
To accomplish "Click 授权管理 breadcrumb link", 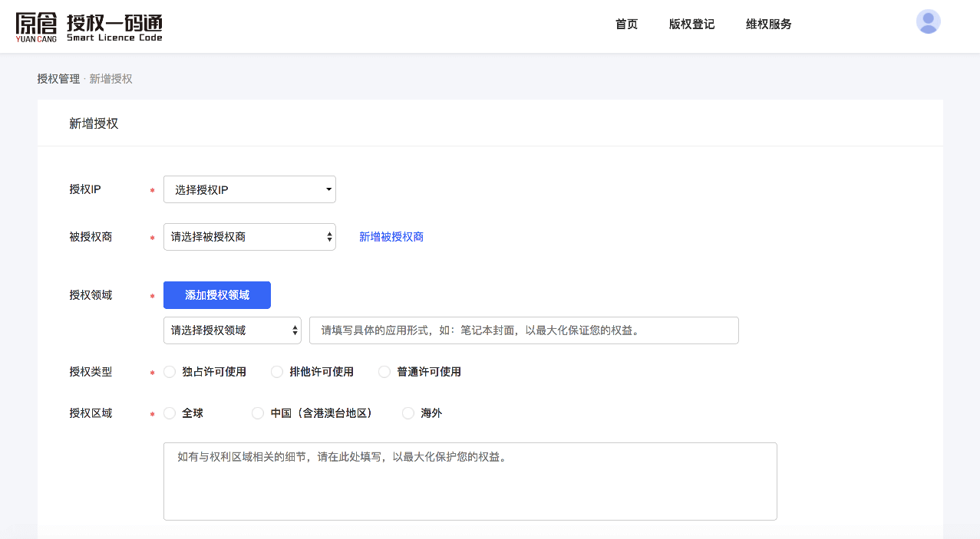I will coord(58,79).
